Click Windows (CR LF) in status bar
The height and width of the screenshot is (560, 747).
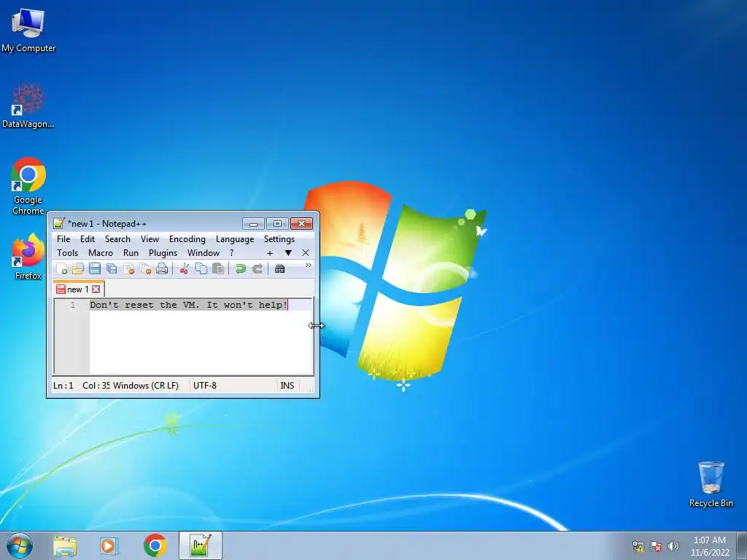click(x=146, y=386)
